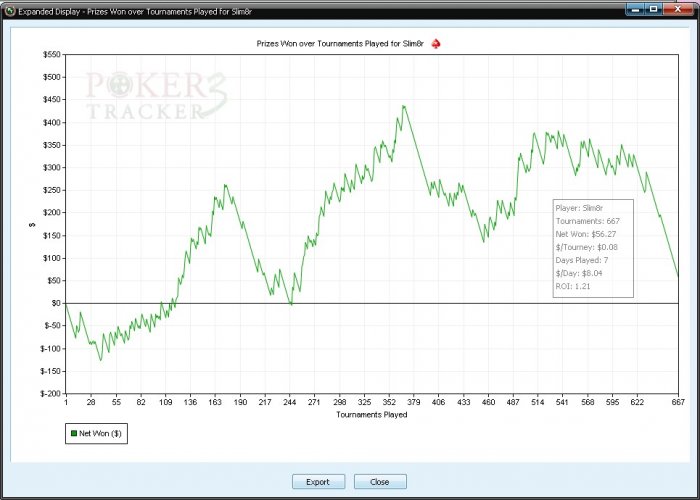Click the $550 label on y-axis
Screen dimensions: 700x500
(x=51, y=54)
